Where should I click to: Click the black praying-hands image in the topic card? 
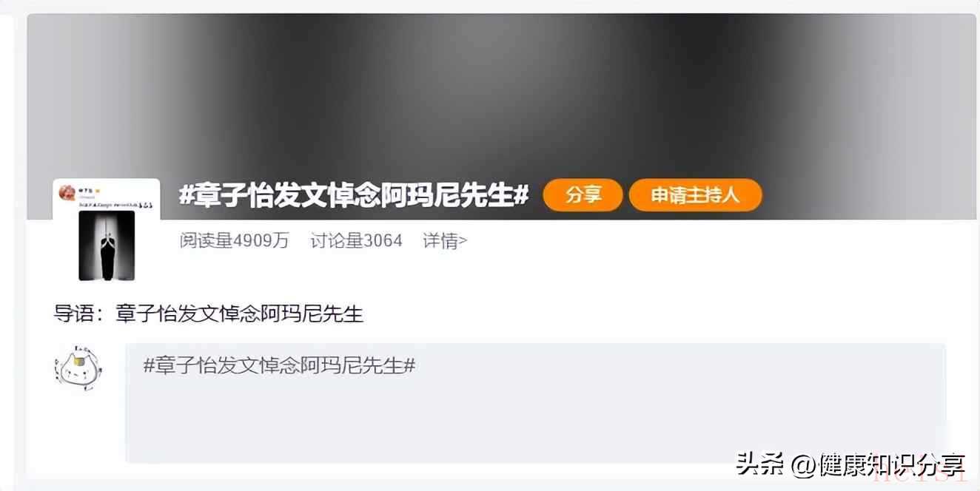107,245
